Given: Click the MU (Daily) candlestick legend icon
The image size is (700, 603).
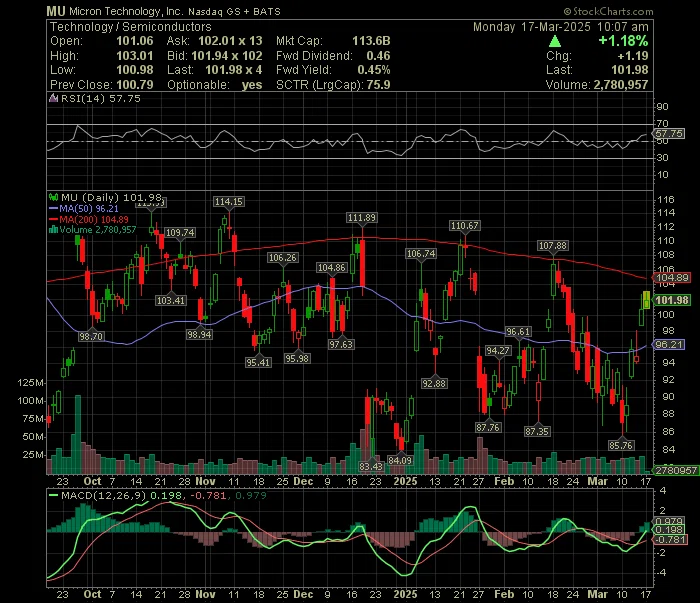Looking at the screenshot, I should (x=54, y=197).
